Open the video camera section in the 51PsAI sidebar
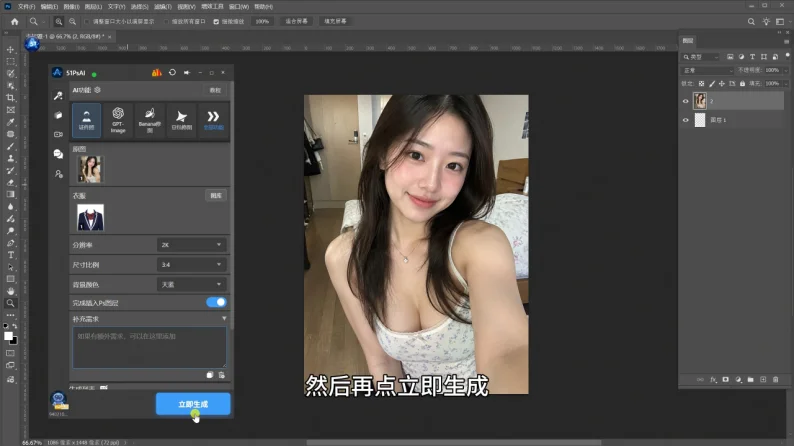 (58, 134)
